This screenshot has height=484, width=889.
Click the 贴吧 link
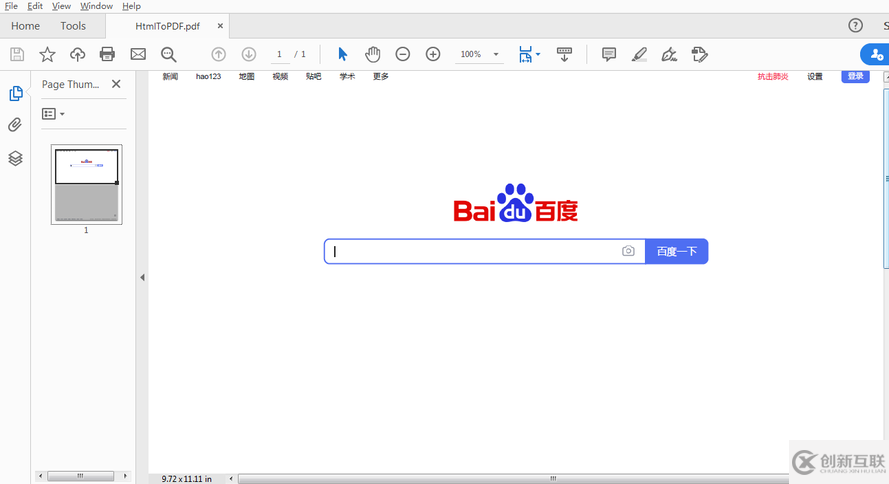[314, 77]
